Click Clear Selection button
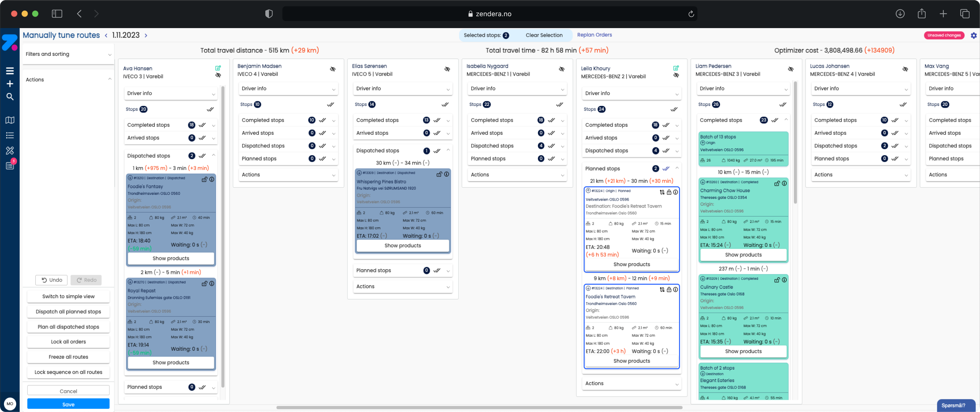This screenshot has width=980, height=412. [544, 35]
